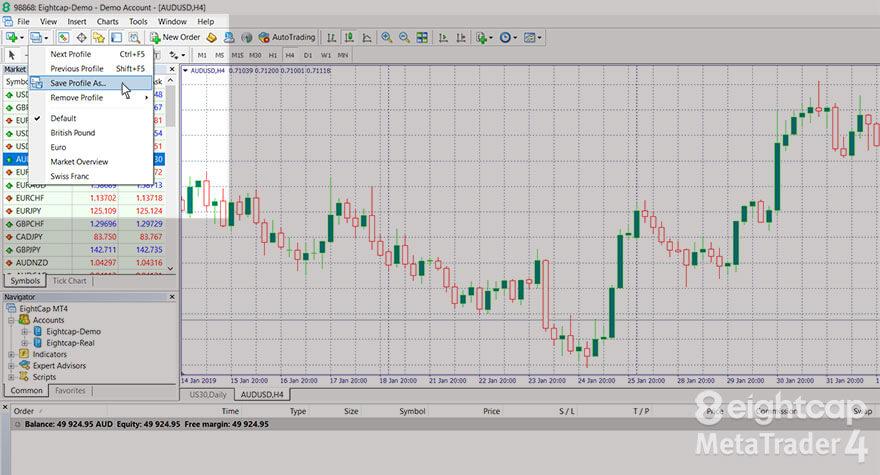Select the M1 timeframe
The width and height of the screenshot is (880, 475).
point(202,55)
